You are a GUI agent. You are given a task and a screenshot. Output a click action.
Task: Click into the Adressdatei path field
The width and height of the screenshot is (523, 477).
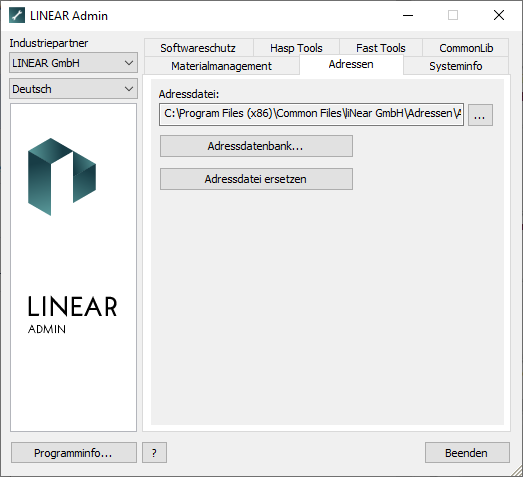pos(311,114)
